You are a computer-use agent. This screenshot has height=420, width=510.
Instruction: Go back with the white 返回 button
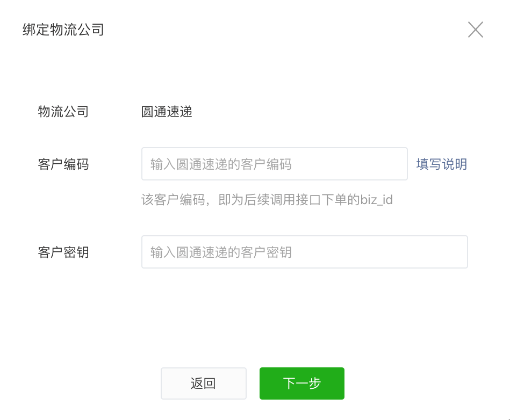pos(203,383)
